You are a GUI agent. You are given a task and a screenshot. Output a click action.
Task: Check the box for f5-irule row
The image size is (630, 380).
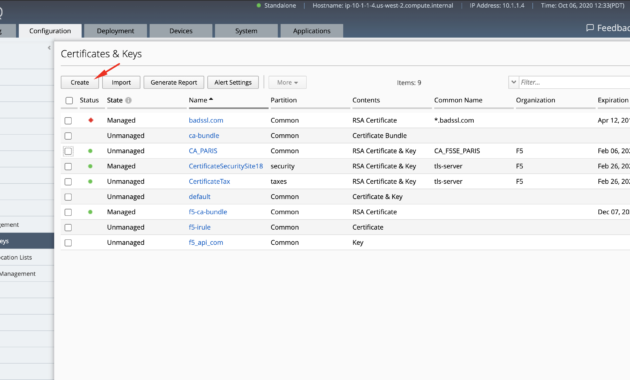(68, 227)
